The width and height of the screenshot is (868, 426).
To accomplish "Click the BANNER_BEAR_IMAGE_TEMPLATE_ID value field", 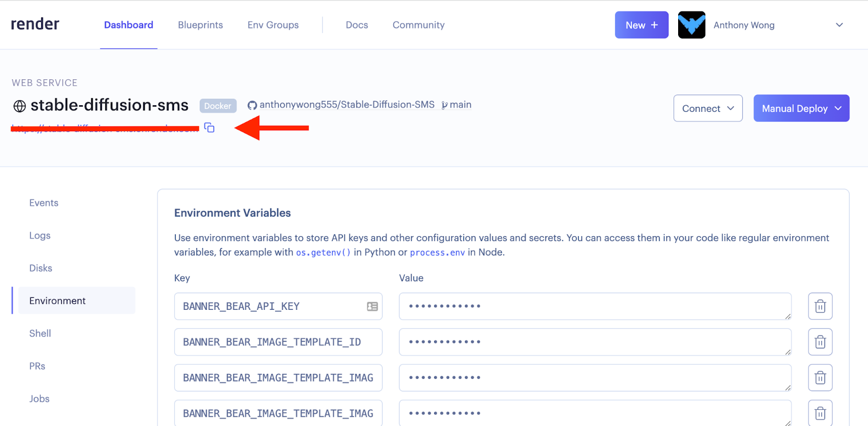I will pyautogui.click(x=595, y=342).
